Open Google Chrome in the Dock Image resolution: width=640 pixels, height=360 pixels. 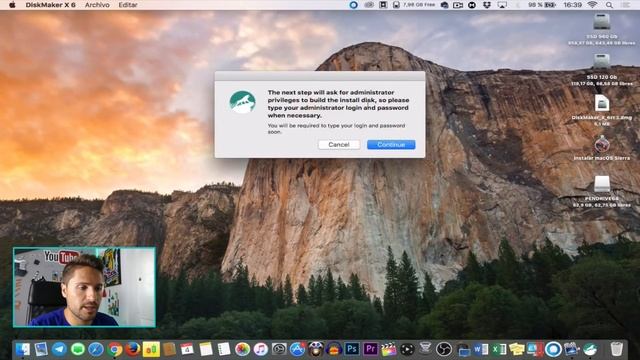click(115, 349)
